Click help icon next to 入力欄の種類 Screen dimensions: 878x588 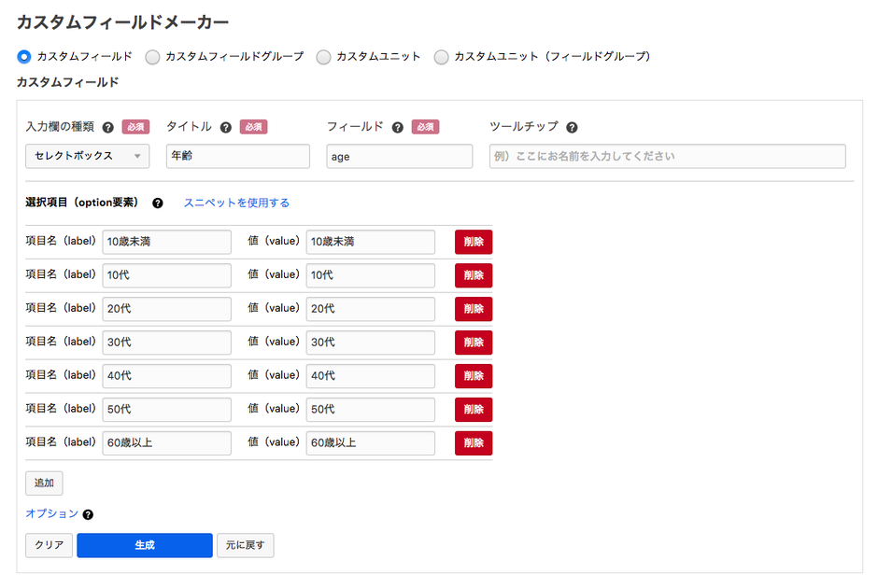tap(107, 128)
